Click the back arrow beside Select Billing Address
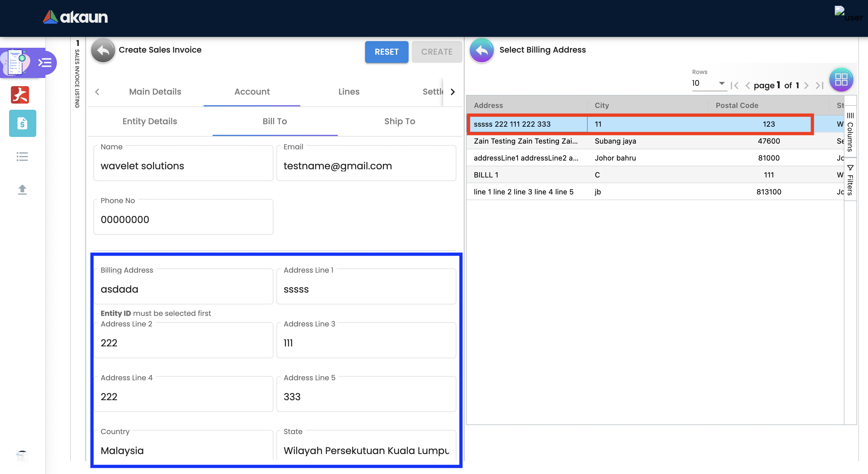Viewport: 868px width, 474px height. pyautogui.click(x=481, y=50)
